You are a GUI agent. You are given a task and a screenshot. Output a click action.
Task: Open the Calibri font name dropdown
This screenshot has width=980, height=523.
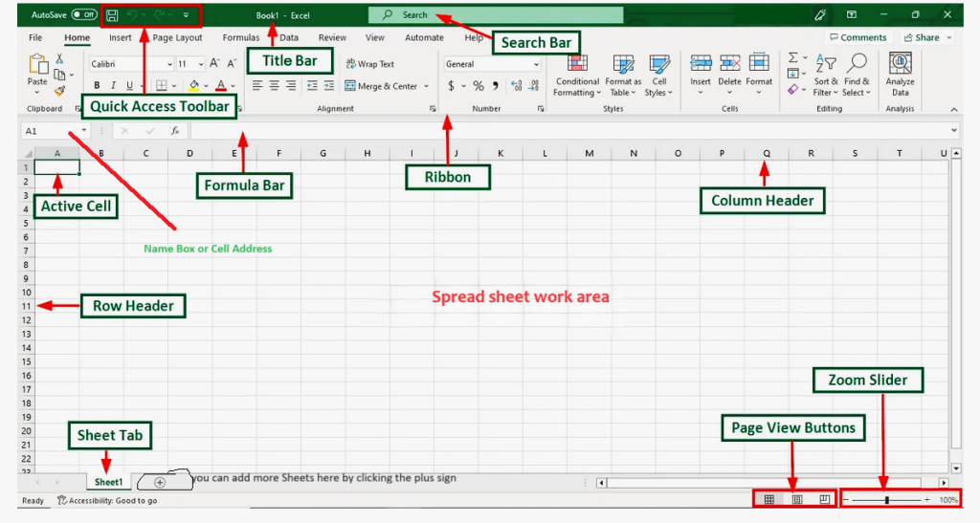tap(169, 64)
